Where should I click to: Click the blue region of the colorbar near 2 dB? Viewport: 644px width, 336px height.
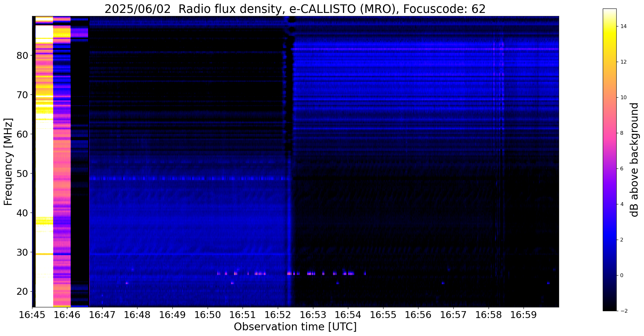pyautogui.click(x=609, y=240)
